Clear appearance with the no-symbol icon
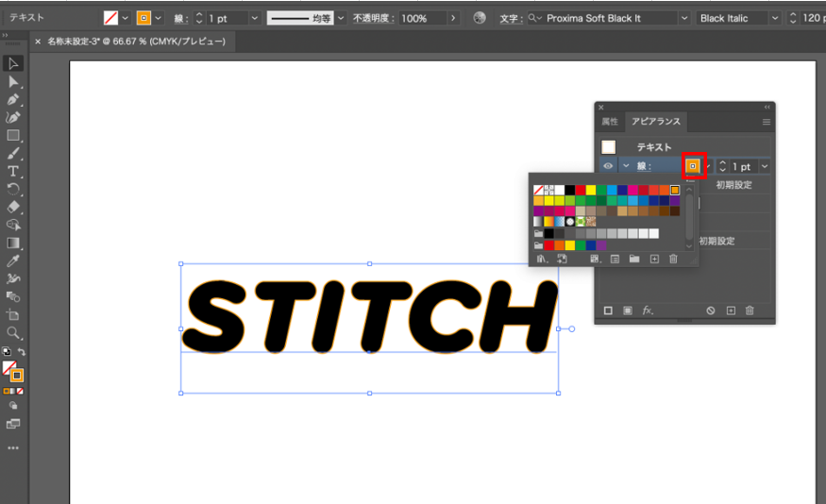Screen dimensions: 826x504 coord(711,311)
